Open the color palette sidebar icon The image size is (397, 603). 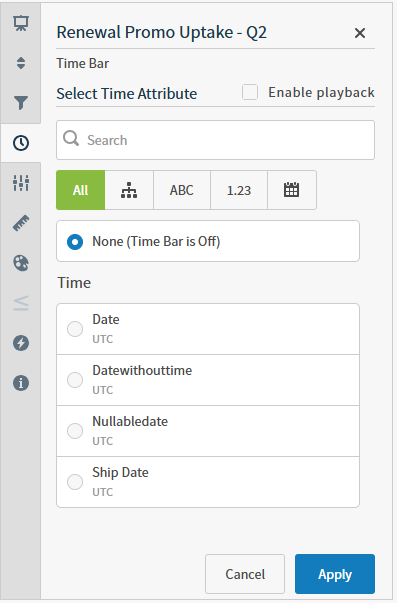[x=21, y=263]
